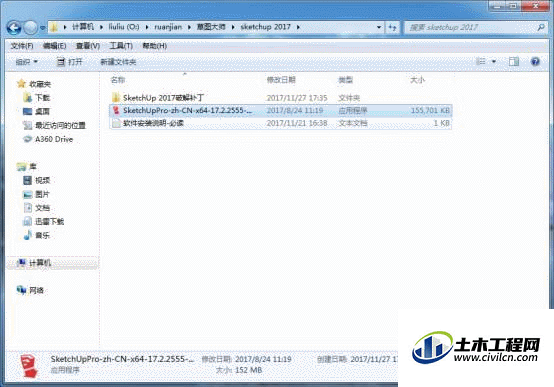This screenshot has height=387, width=554.
Task: Click the size value 155,701 KB
Action: pos(430,111)
